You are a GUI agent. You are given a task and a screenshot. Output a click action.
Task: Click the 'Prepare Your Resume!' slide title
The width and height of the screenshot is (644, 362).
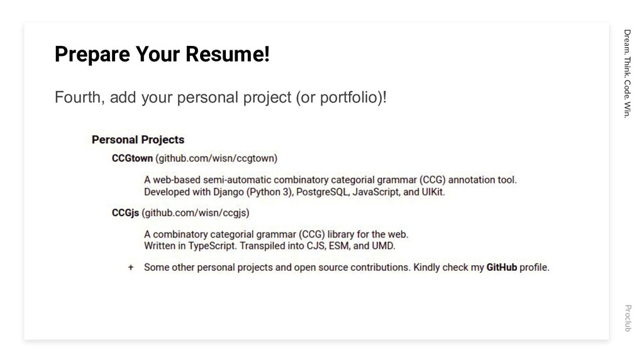(162, 54)
